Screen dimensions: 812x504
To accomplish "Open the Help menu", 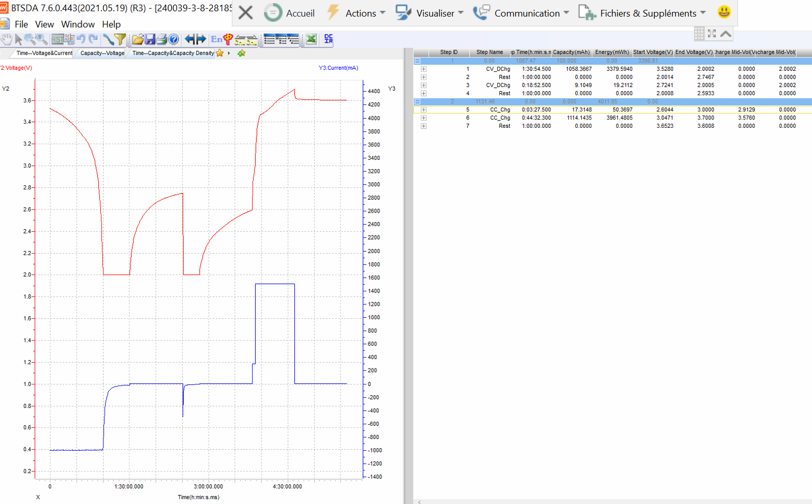I will pyautogui.click(x=111, y=24).
